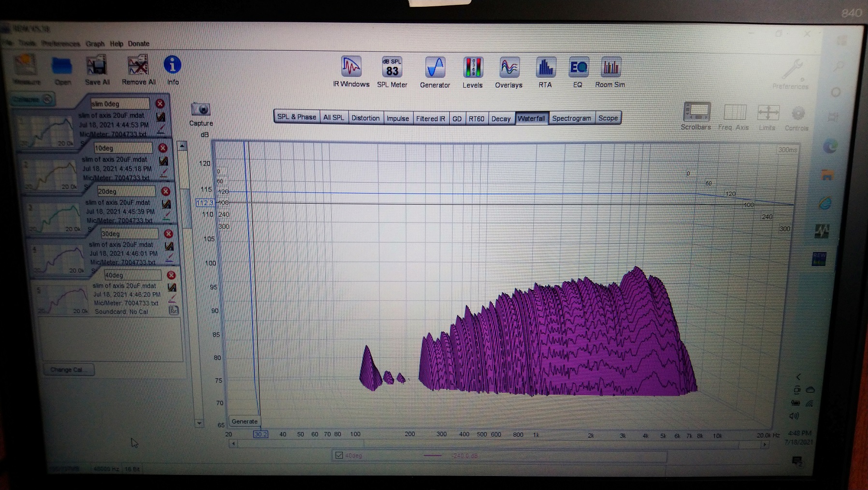Remove the 20deg measurement
The image size is (868, 490).
point(166,191)
